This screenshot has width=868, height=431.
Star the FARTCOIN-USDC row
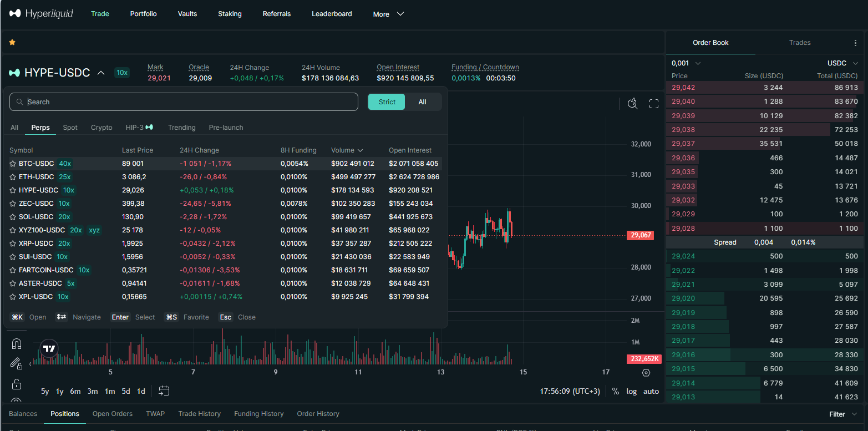[13, 270]
